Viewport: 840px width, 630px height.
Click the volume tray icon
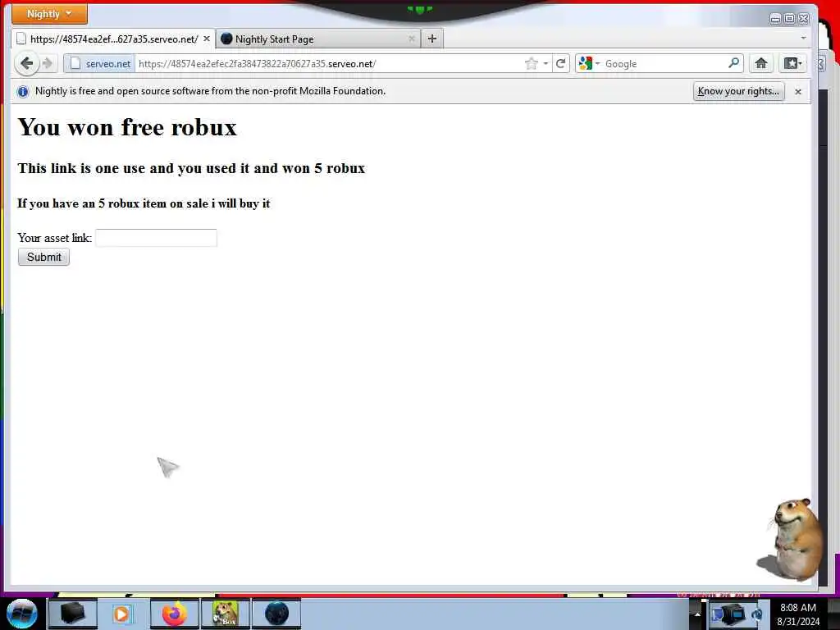point(757,614)
